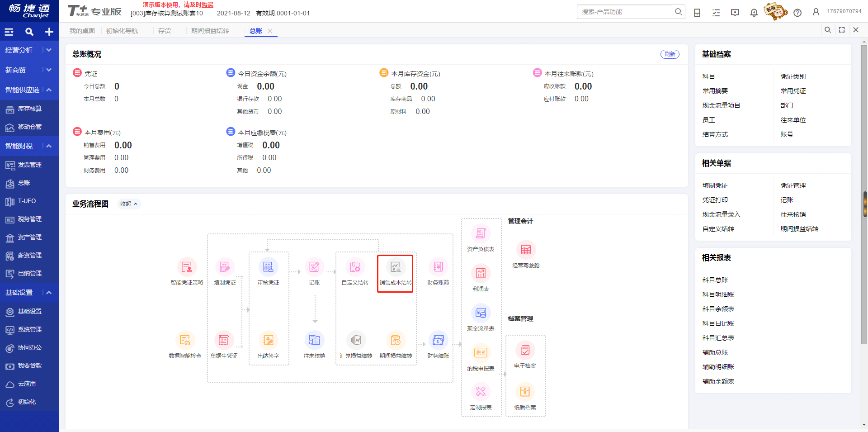
Task: Click the 搜索-产品功能 search field
Action: tap(631, 12)
